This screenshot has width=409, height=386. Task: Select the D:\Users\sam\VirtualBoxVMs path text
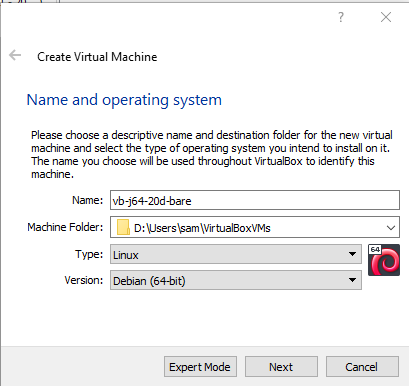point(202,228)
